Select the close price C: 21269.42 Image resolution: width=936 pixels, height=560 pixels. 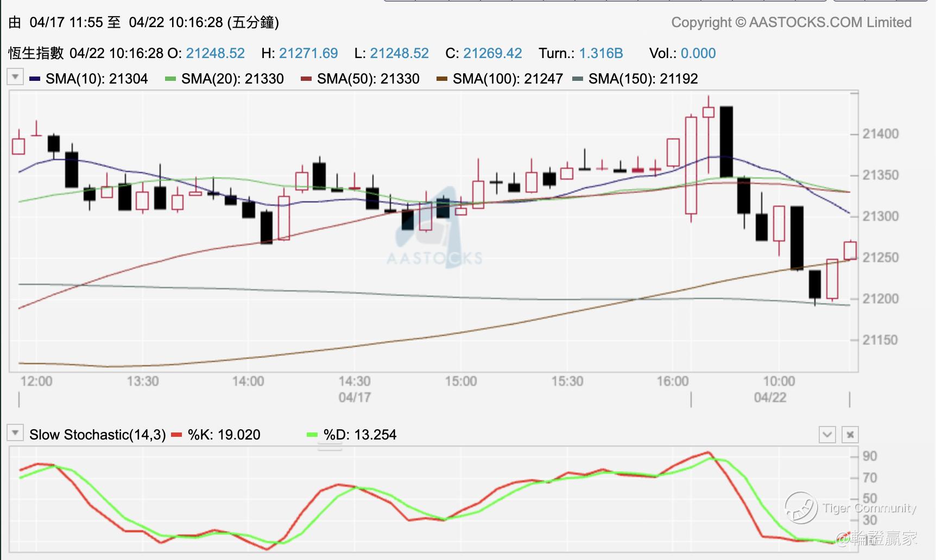[x=484, y=53]
